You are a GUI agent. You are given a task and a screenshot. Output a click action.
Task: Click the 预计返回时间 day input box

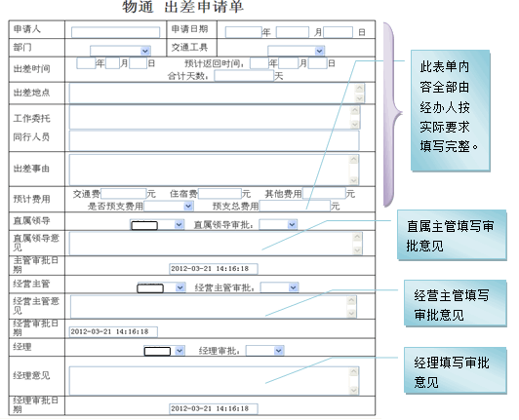[318, 63]
